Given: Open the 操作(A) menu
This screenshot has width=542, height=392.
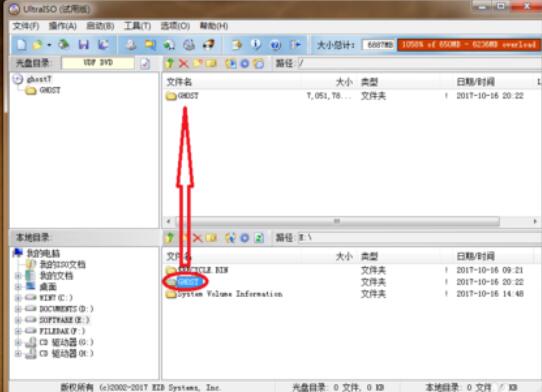Looking at the screenshot, I should pyautogui.click(x=63, y=26).
